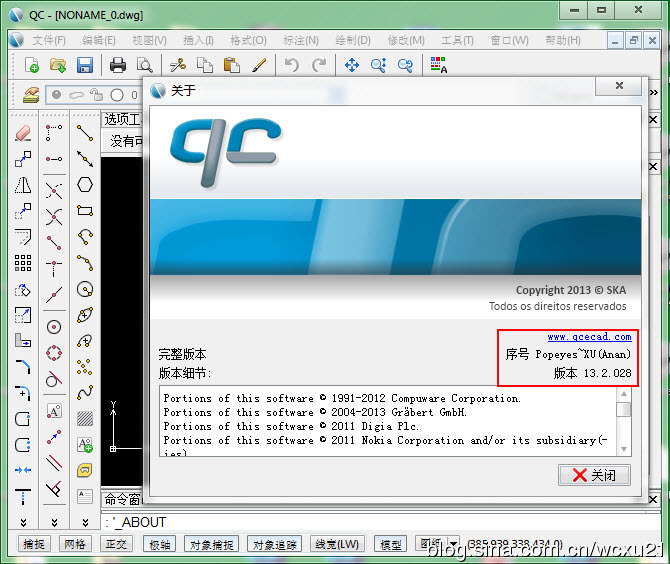The height and width of the screenshot is (564, 670).
Task: Select the Polygon tool
Action: tap(85, 185)
